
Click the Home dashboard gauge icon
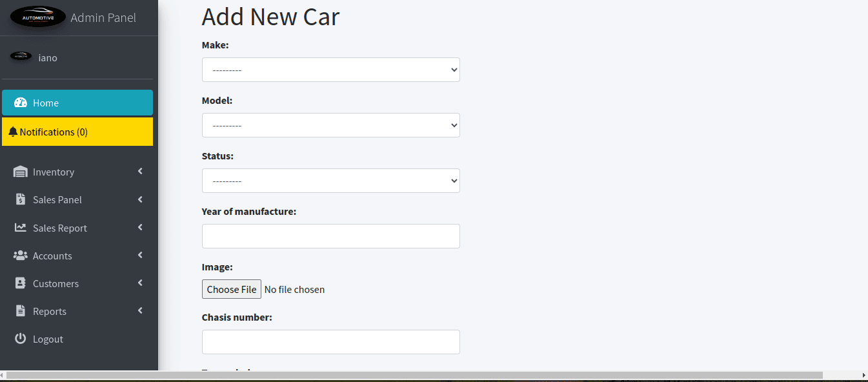pos(20,103)
